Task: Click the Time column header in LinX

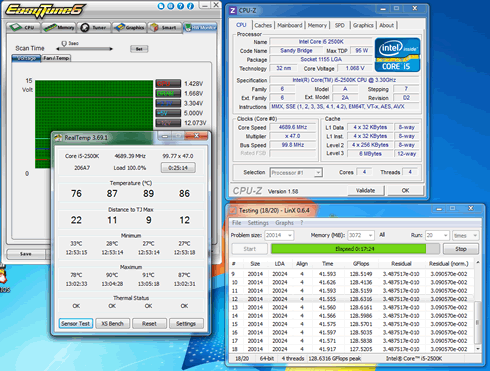Action: 327,264
